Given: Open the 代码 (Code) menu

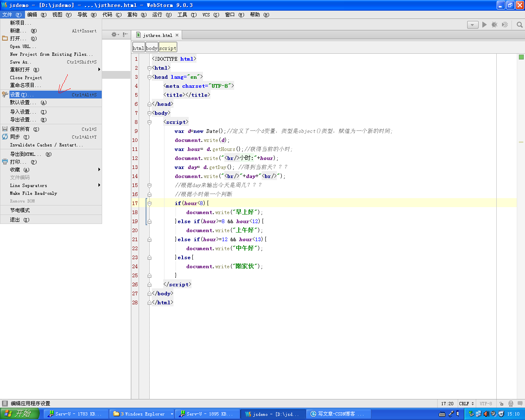Looking at the screenshot, I should pos(112,14).
